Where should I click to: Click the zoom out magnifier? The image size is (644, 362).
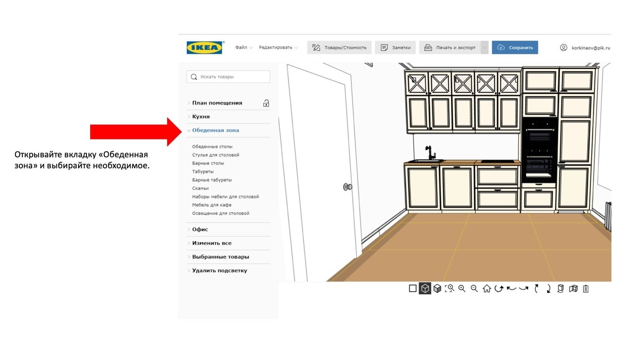pyautogui.click(x=474, y=288)
